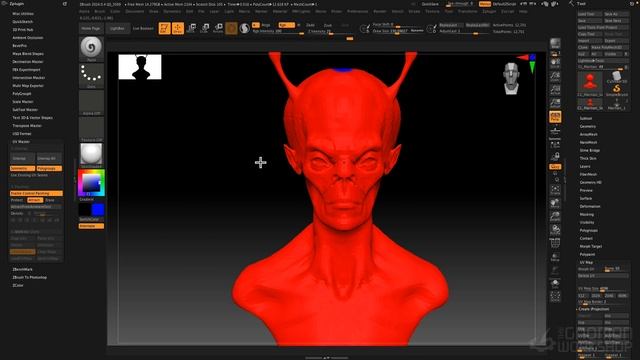640x360 pixels.
Task: Expand the ArrayMesh section
Action: pyautogui.click(x=589, y=134)
